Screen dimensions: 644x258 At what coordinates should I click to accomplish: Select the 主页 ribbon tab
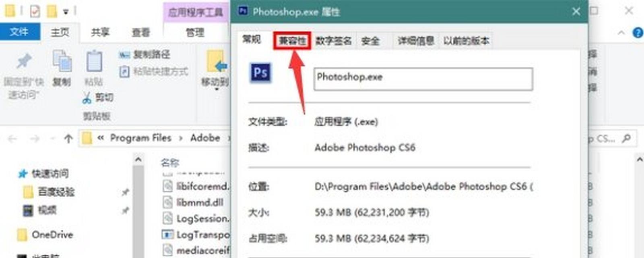coord(60,32)
